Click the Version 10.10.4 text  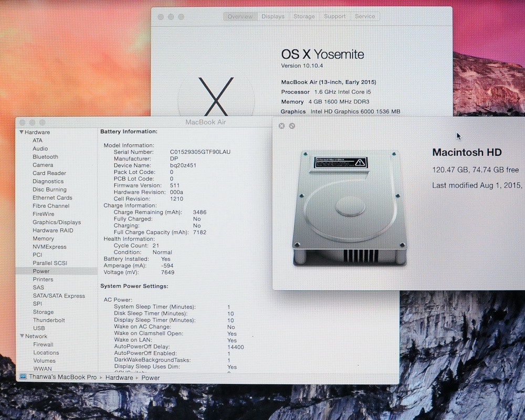tap(302, 66)
